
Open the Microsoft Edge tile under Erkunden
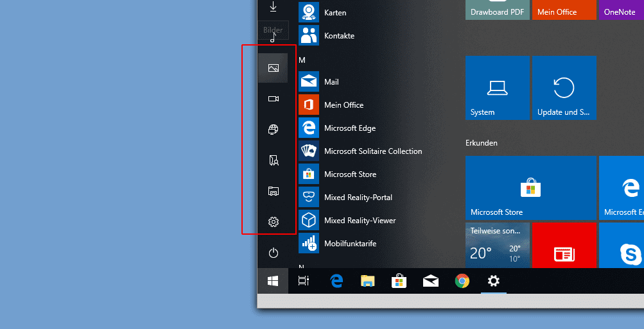(x=622, y=188)
